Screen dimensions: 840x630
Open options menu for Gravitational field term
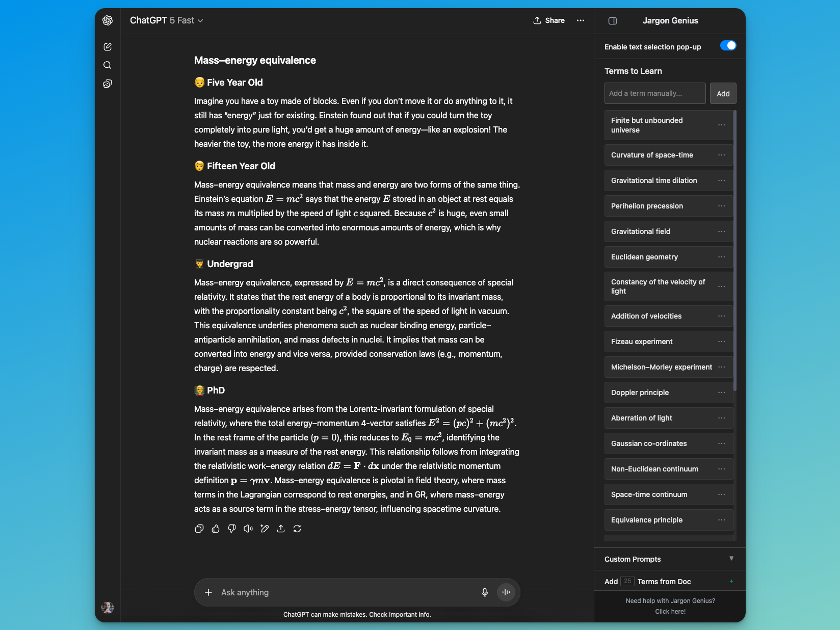(x=721, y=231)
